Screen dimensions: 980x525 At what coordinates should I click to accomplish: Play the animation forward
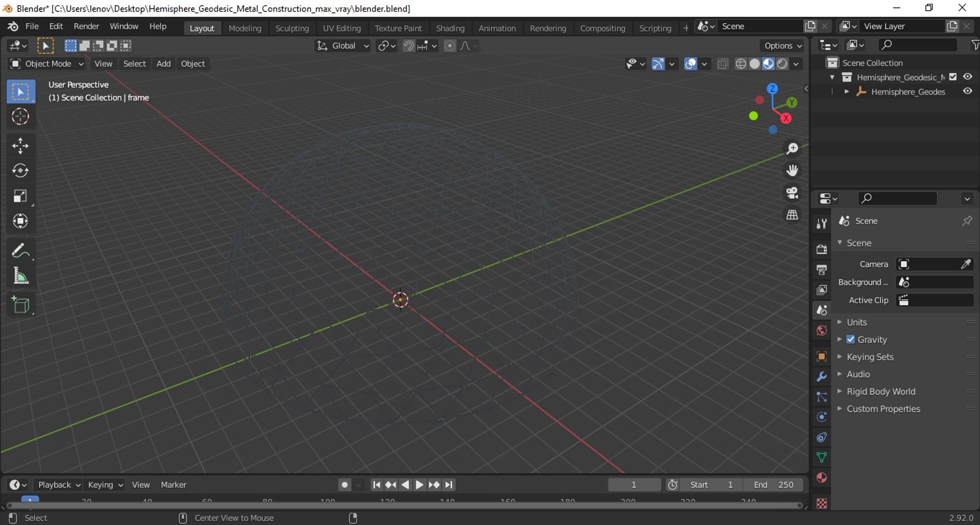pos(419,485)
